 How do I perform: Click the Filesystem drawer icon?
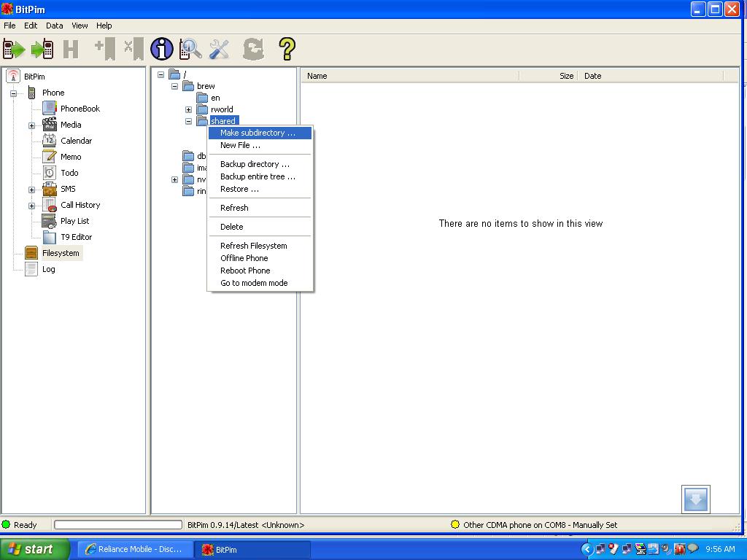tap(31, 253)
